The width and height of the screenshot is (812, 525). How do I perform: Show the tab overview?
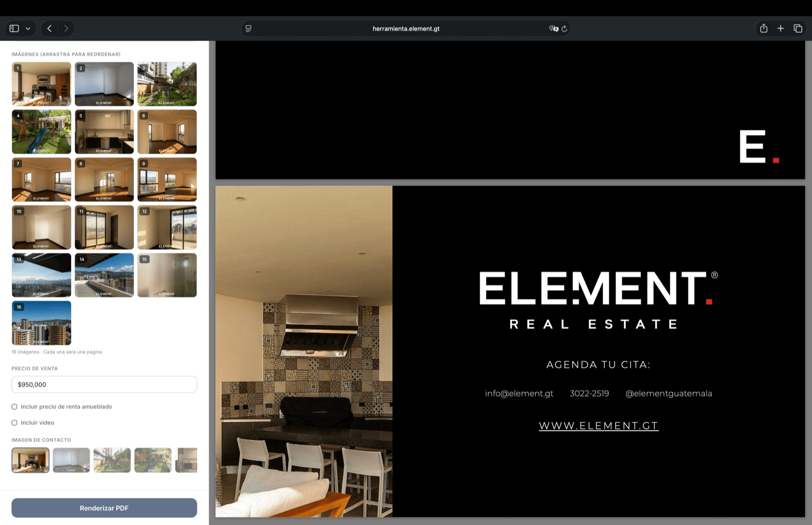pos(798,28)
